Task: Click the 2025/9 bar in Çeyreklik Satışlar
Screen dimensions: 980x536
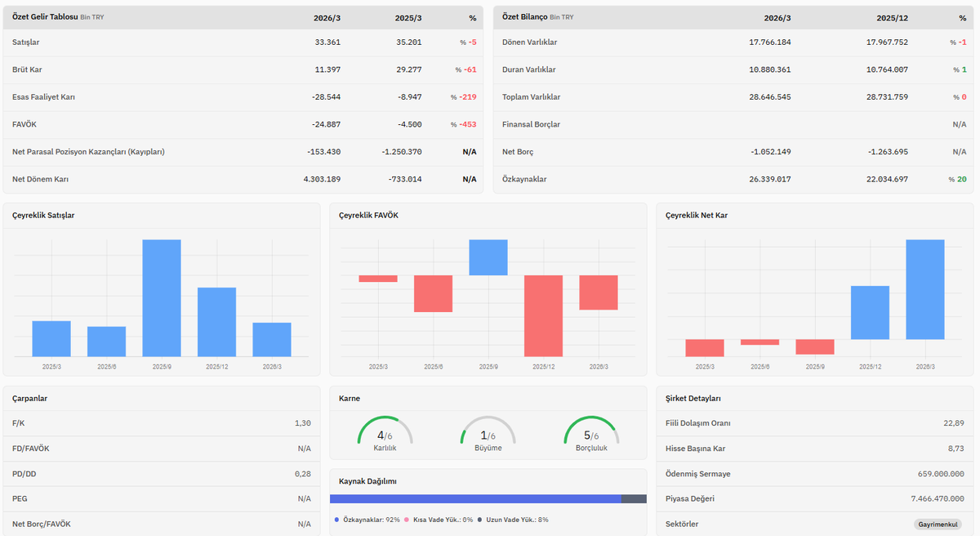Action: [162, 298]
